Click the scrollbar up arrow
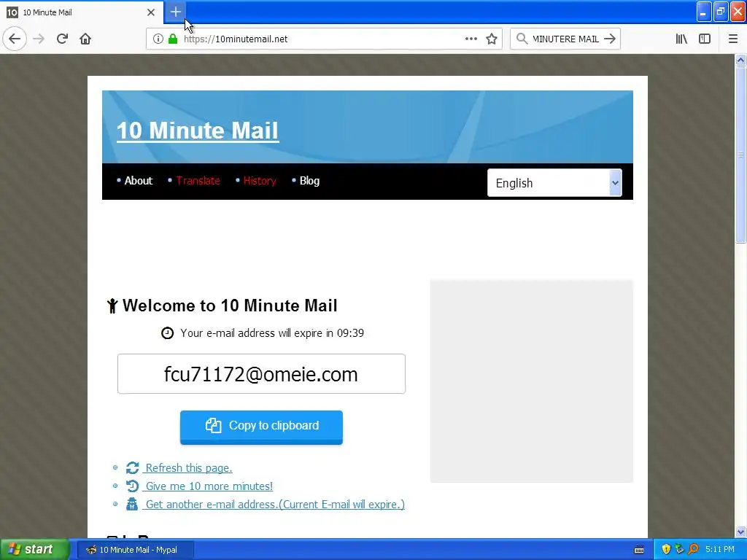Image resolution: width=747 pixels, height=560 pixels. pos(740,60)
